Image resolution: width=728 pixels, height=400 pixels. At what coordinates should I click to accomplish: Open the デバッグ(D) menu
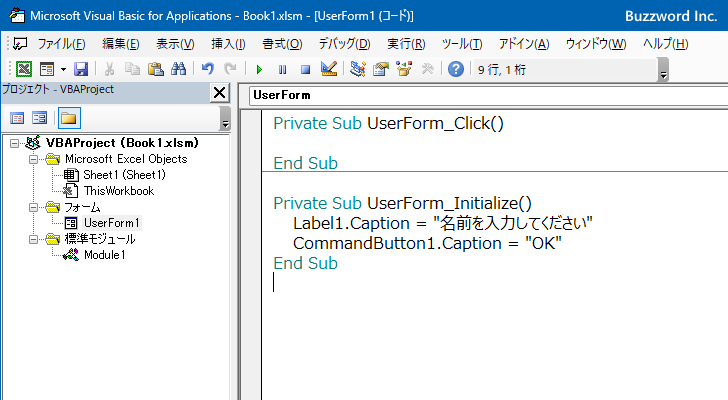pos(344,44)
